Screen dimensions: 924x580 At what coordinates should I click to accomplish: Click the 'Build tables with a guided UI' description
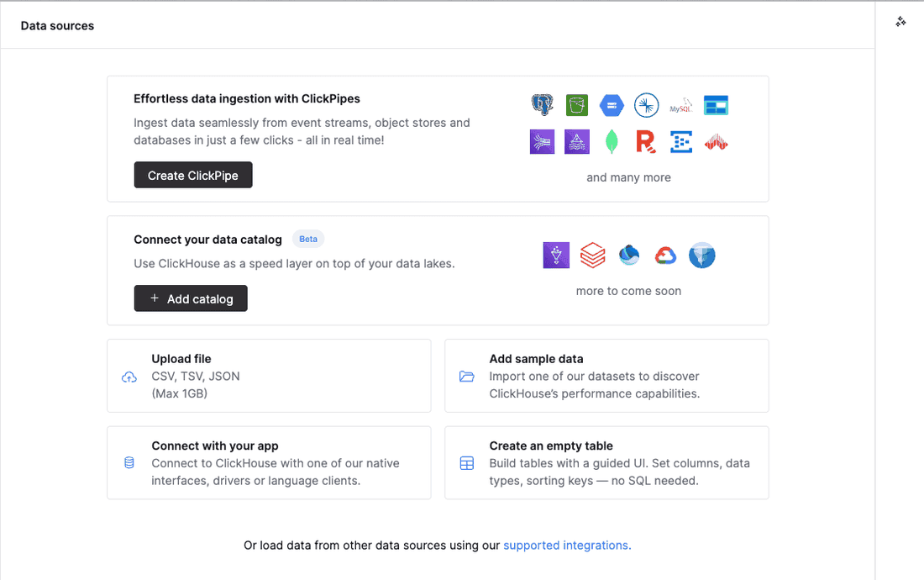pos(619,472)
